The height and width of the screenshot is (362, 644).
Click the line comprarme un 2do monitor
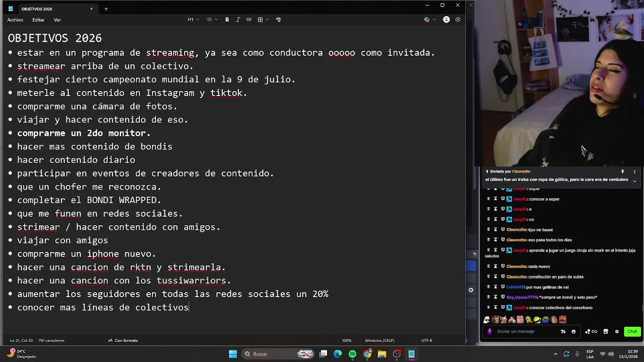coord(84,133)
